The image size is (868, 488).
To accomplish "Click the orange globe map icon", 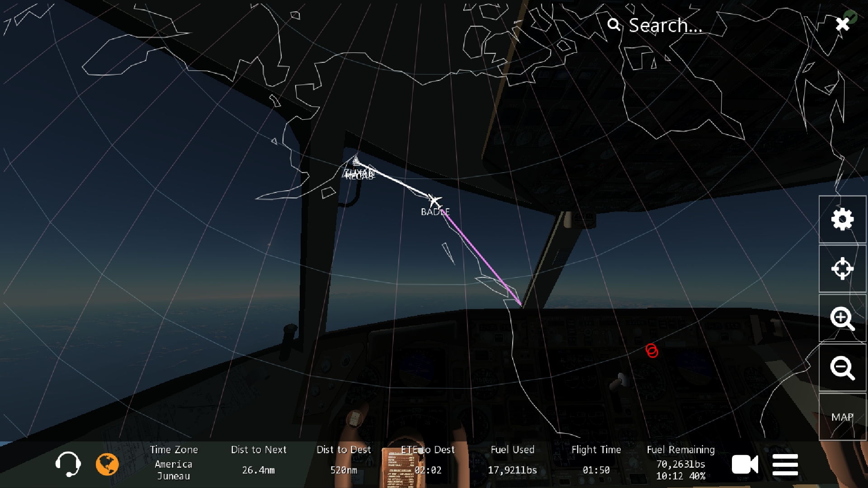I will point(107,464).
